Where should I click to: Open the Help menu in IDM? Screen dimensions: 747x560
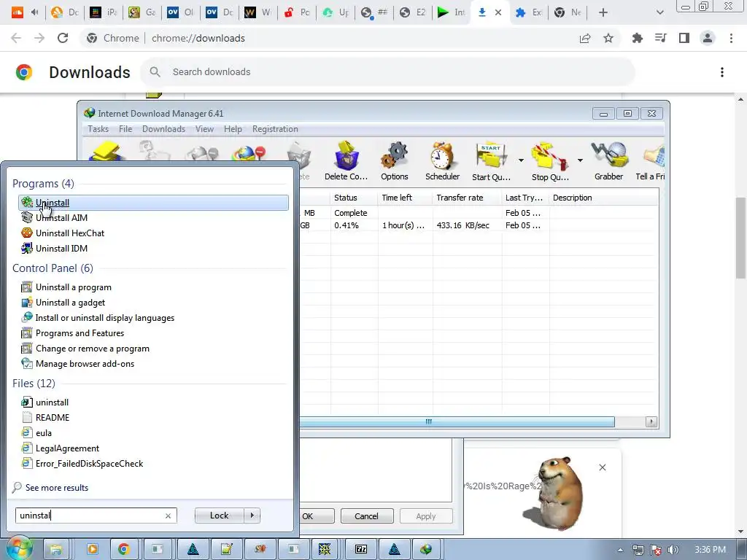(x=233, y=129)
